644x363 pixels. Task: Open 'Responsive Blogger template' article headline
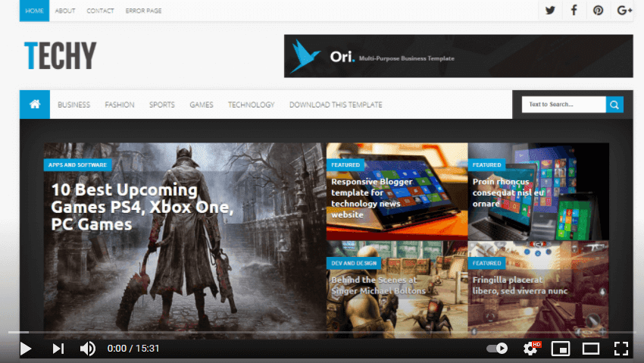(372, 198)
